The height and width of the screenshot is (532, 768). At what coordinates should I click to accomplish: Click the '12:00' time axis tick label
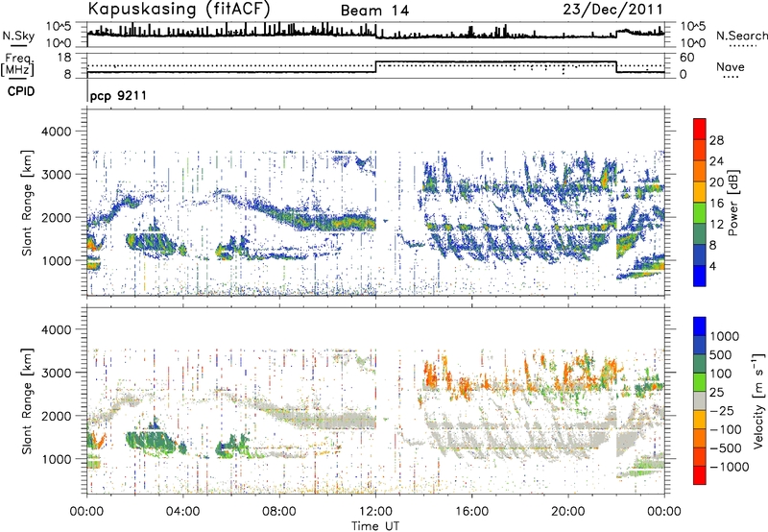click(375, 512)
